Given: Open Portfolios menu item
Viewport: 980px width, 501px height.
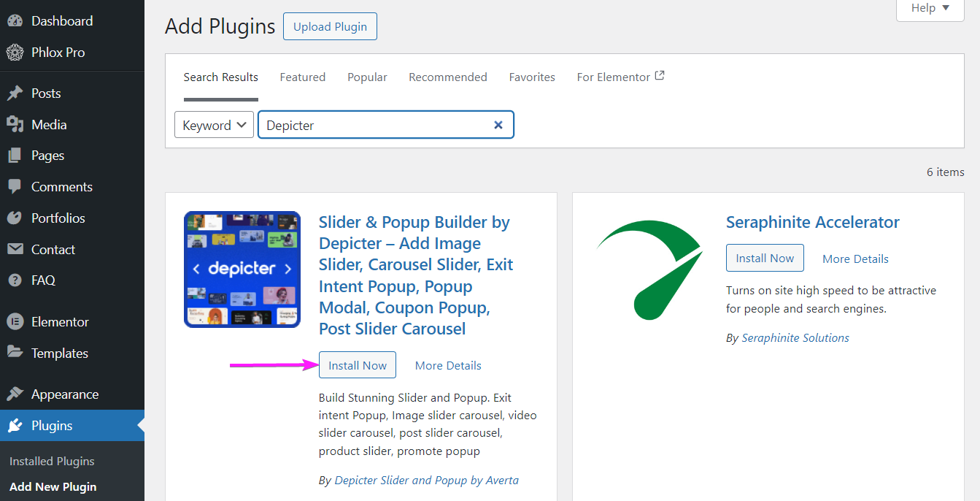Looking at the screenshot, I should pyautogui.click(x=72, y=218).
